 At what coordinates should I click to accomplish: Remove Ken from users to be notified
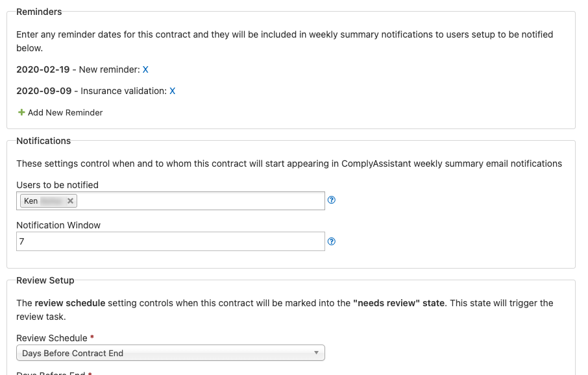coord(70,201)
